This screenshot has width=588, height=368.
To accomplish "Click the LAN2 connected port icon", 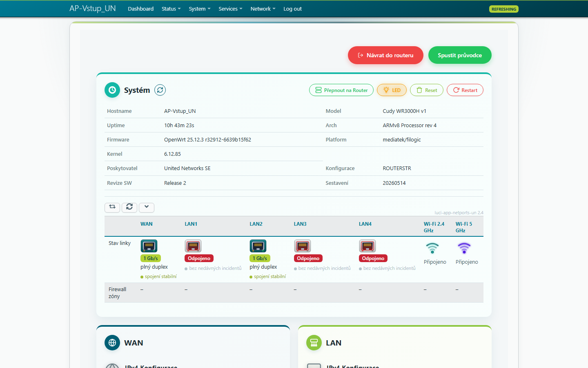I will [258, 246].
